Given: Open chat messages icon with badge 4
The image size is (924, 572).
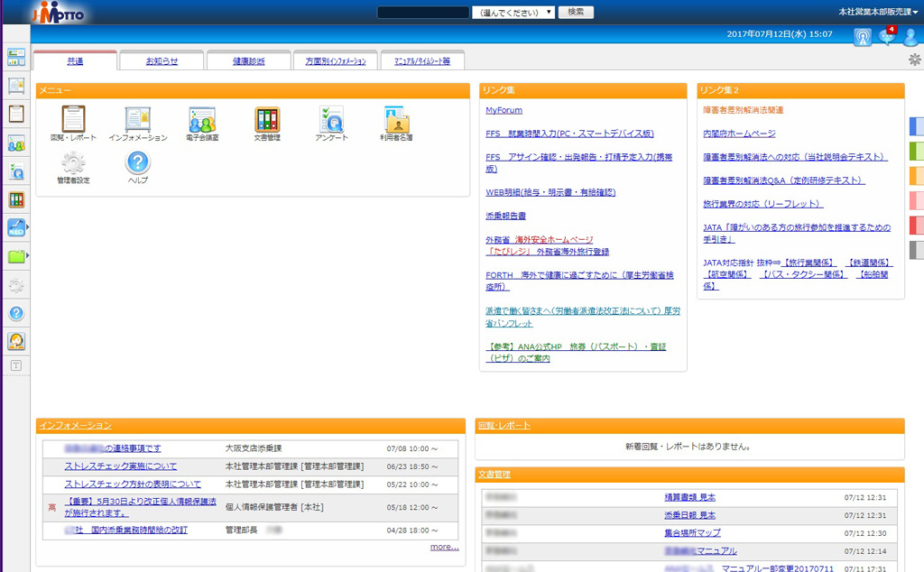Looking at the screenshot, I should [887, 36].
